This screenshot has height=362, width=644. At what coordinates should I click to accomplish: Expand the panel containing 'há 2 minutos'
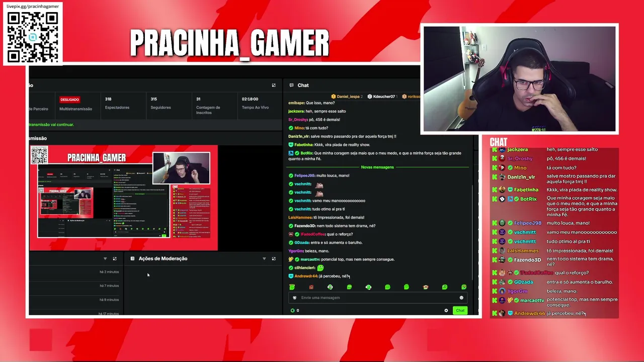(x=115, y=259)
